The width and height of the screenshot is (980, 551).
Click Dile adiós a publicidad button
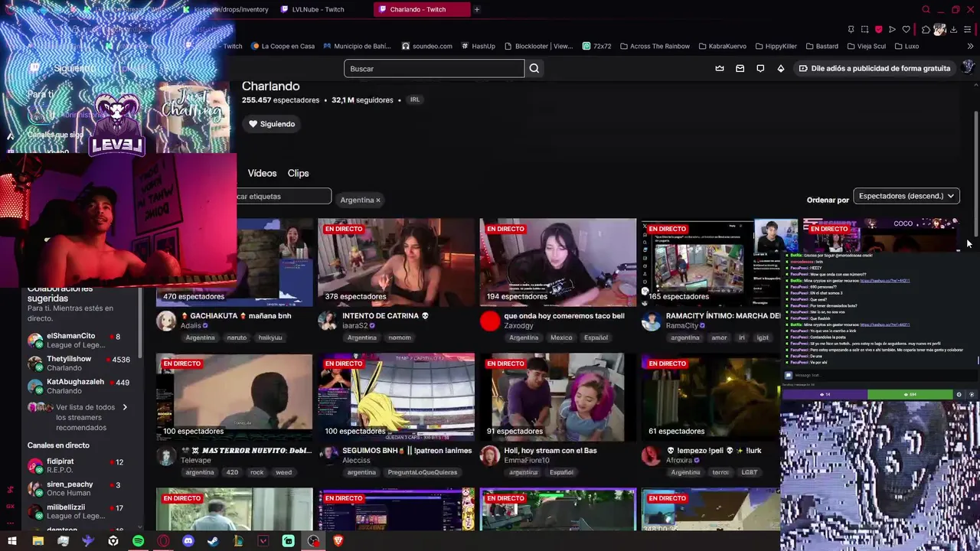(x=874, y=68)
